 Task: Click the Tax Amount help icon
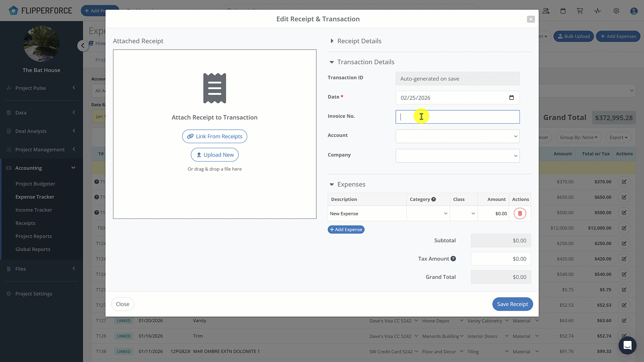(453, 259)
